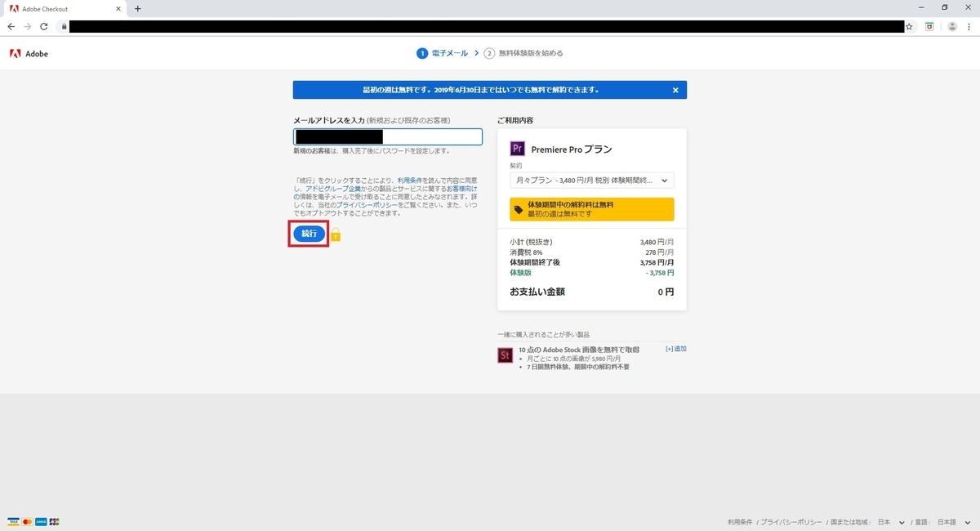Click the price tag icon in yellow banner
980x531 pixels.
pyautogui.click(x=519, y=210)
